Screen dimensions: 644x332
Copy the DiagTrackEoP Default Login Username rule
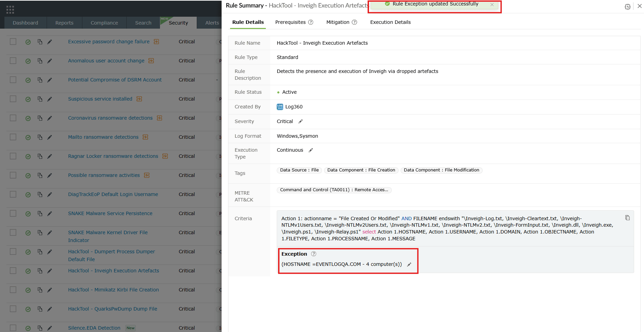coord(40,194)
